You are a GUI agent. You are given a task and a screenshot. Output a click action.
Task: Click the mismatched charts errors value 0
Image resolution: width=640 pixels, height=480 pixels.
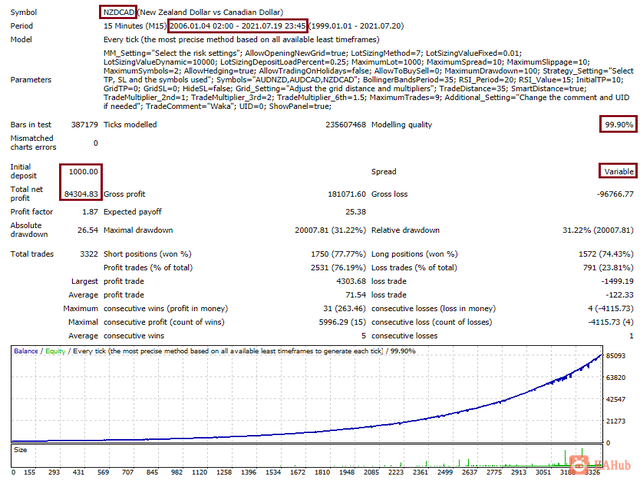[96, 143]
